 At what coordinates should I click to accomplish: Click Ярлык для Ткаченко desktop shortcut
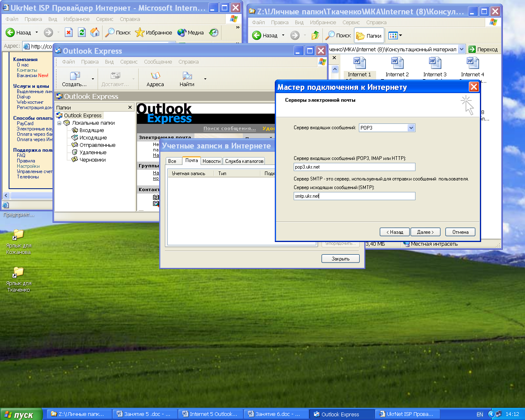pos(18,279)
